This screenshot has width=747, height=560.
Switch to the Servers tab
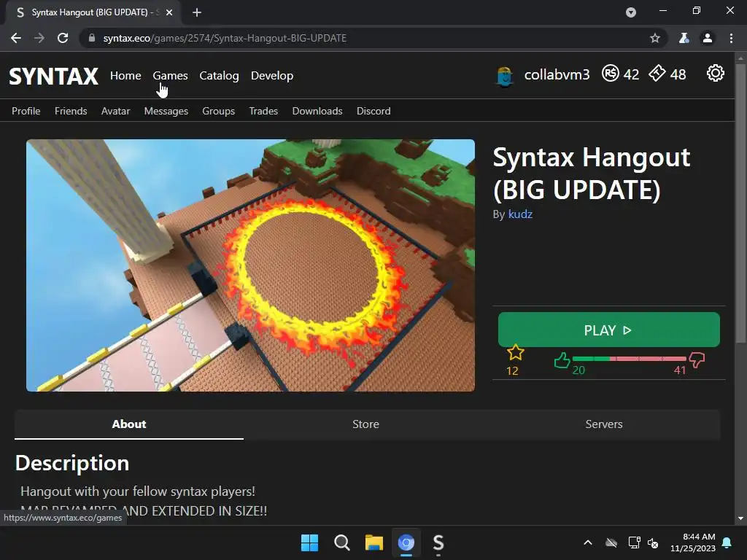(603, 424)
